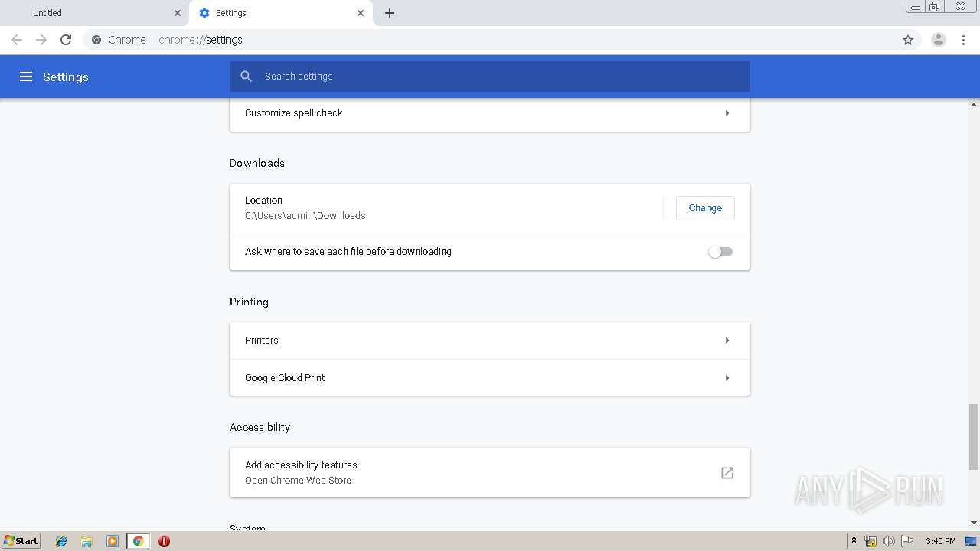Go back to previous page
The image size is (980, 551).
click(x=17, y=40)
